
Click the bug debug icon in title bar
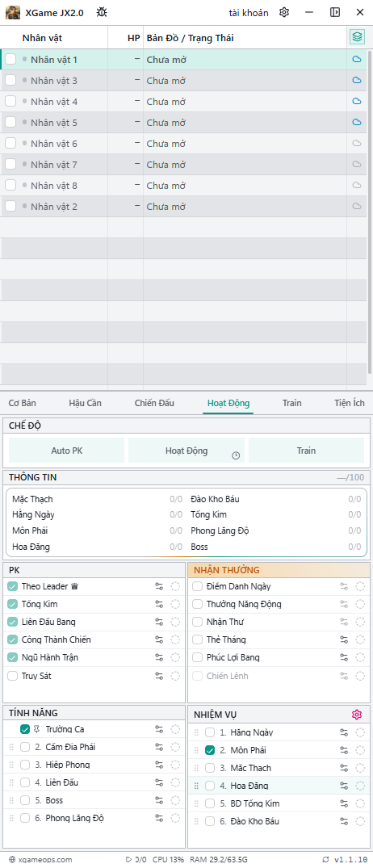(102, 12)
